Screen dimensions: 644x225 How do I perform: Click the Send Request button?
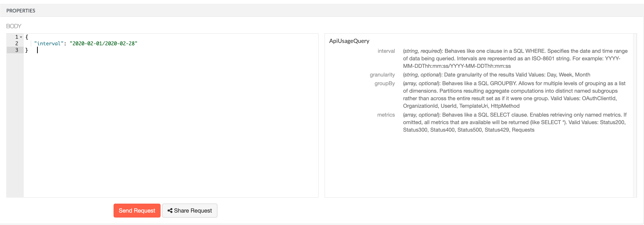pos(137,210)
